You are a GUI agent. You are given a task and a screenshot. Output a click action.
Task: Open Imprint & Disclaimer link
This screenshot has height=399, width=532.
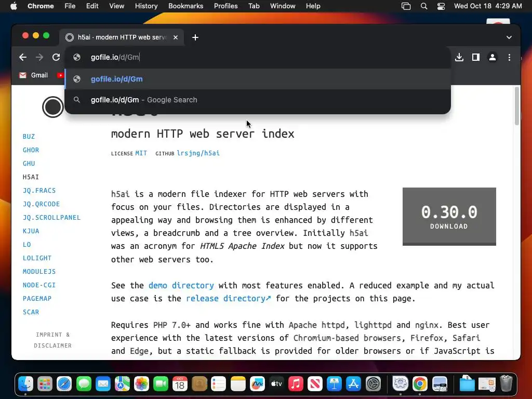coord(52,340)
